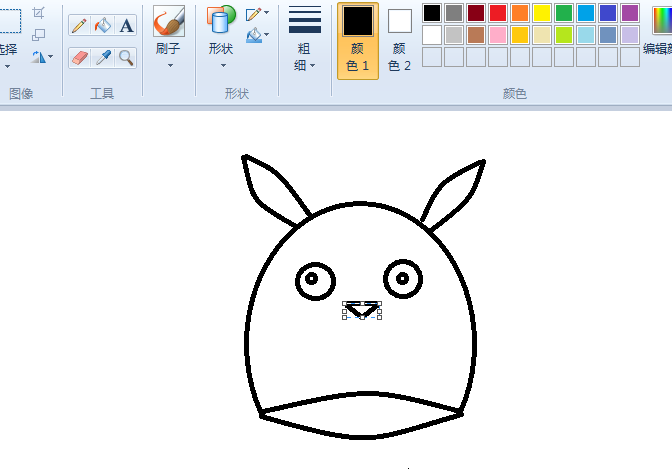Pick the pink rose color swatch

point(498,35)
